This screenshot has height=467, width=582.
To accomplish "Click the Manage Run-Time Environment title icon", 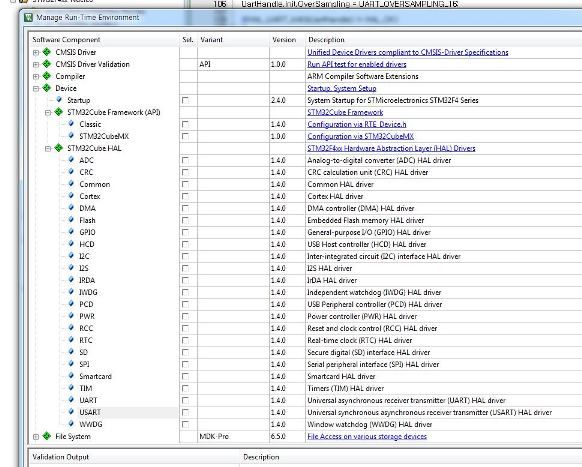I will coord(28,17).
